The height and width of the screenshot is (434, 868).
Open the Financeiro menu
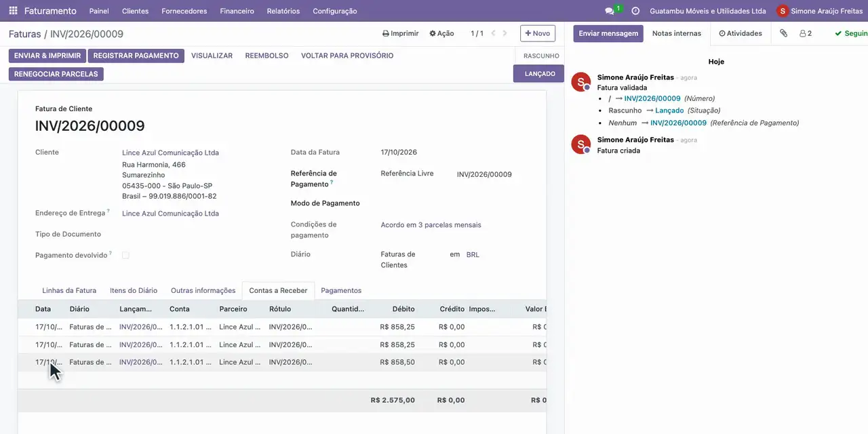tap(237, 11)
